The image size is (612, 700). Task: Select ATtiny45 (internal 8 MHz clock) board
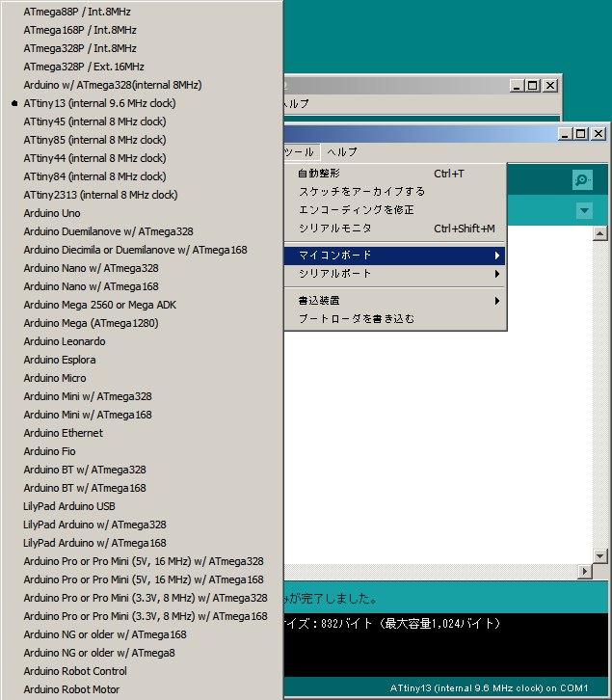click(142, 121)
